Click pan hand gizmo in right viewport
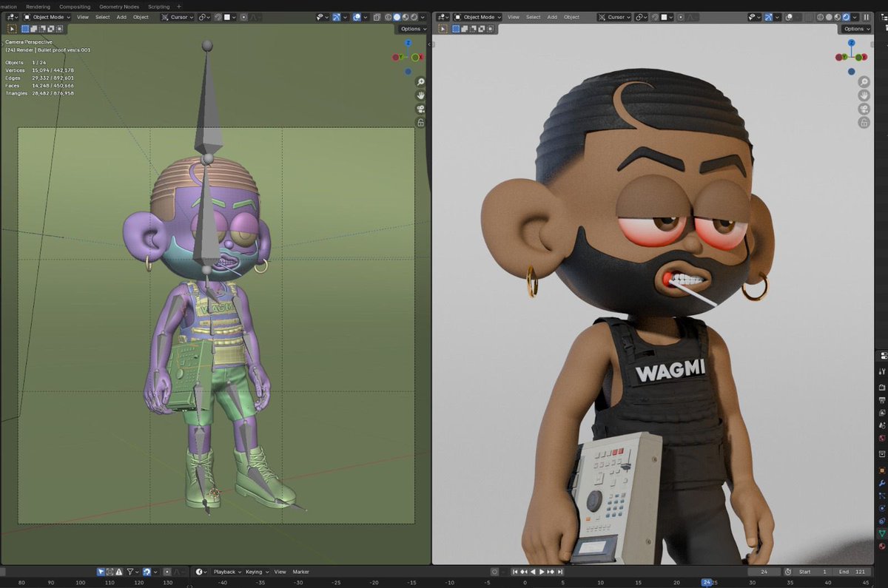The image size is (888, 588). [864, 95]
